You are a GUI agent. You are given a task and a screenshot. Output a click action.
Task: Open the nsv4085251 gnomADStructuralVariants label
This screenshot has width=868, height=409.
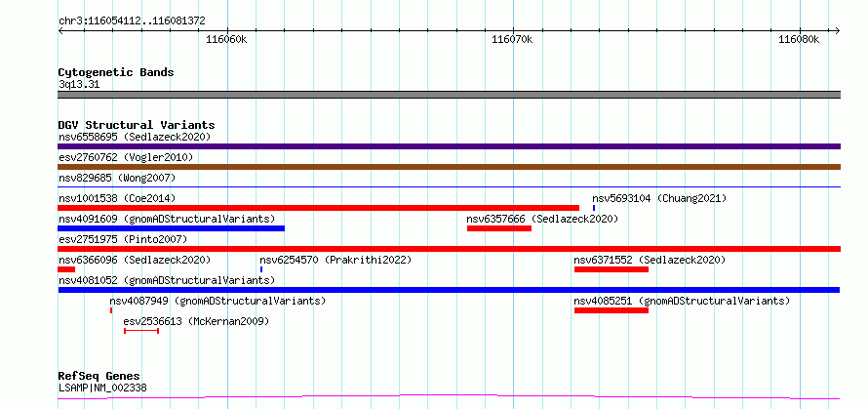[682, 301]
